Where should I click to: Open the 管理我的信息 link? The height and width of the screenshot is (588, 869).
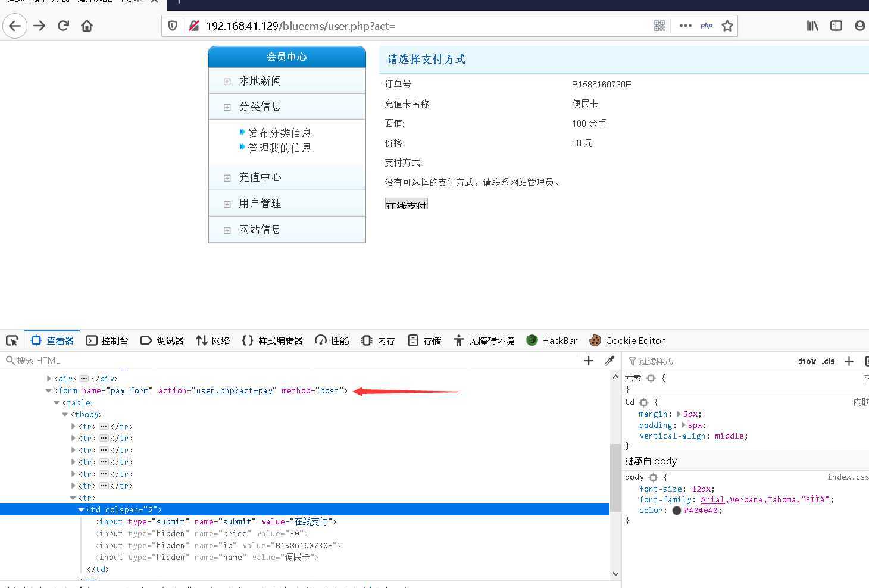coord(280,148)
